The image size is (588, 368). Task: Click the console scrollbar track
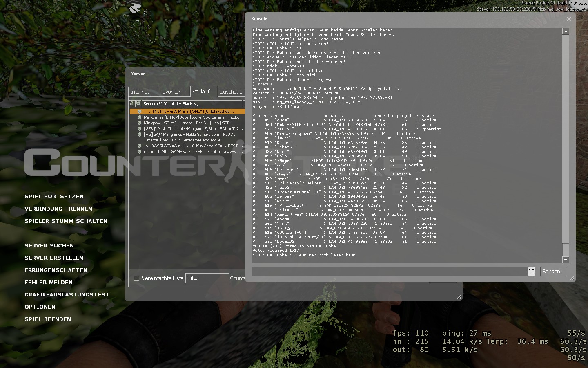[x=566, y=146]
